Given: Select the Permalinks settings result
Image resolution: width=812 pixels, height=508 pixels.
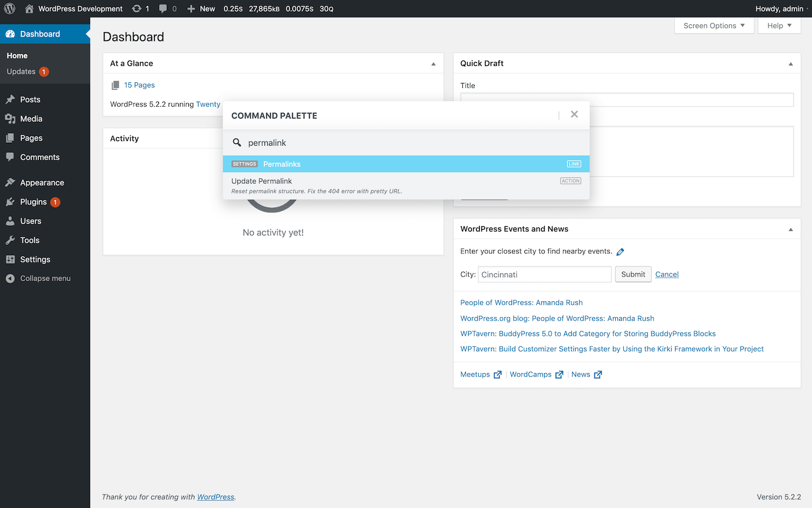Looking at the screenshot, I should click(406, 164).
